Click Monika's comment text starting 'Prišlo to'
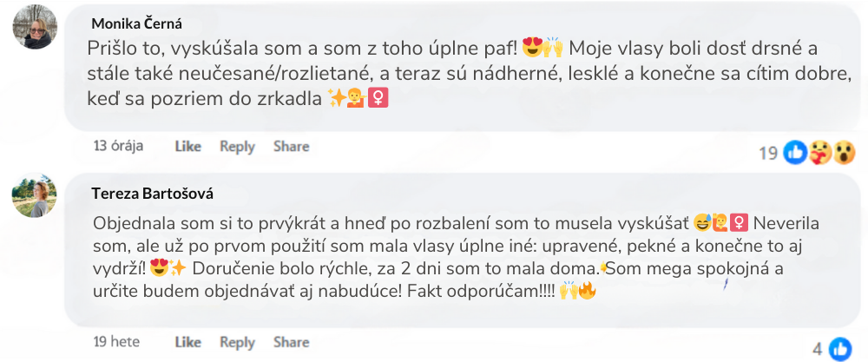 point(451,72)
